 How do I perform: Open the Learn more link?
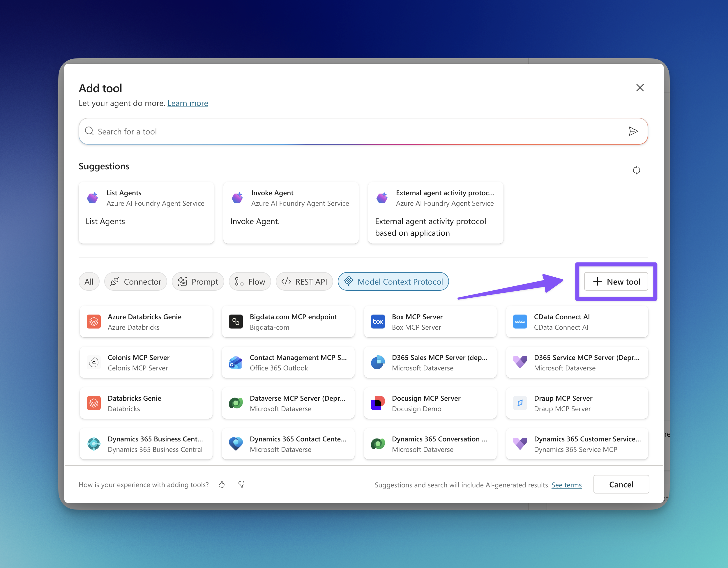click(x=188, y=103)
